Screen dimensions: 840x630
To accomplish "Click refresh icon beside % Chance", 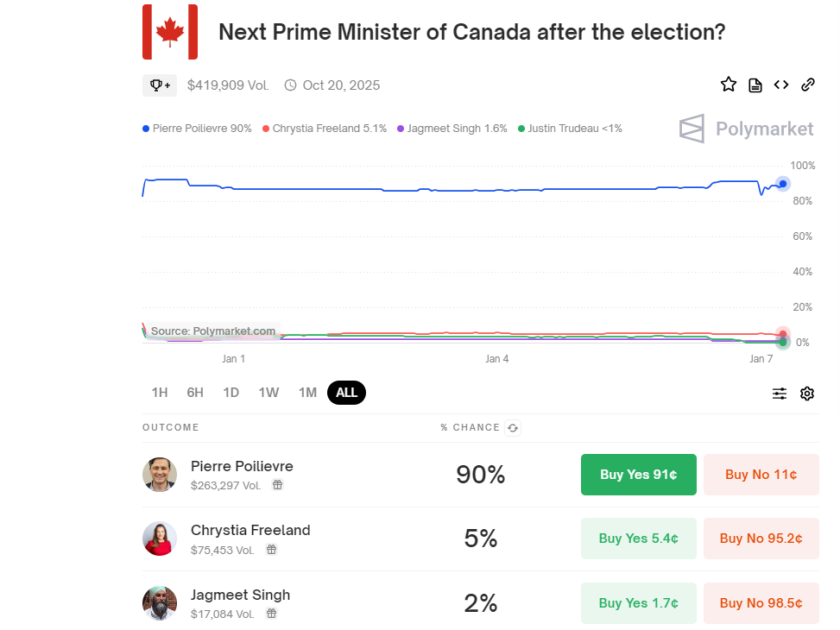I will (x=513, y=427).
